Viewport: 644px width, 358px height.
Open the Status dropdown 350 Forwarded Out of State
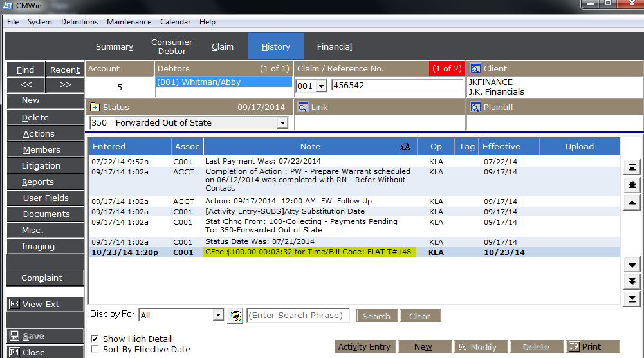pos(282,123)
